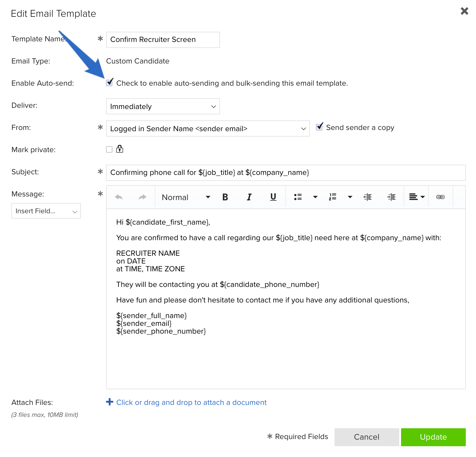This screenshot has width=476, height=457.
Task: Uncheck the Enable Auto-send checkbox
Action: click(x=109, y=83)
